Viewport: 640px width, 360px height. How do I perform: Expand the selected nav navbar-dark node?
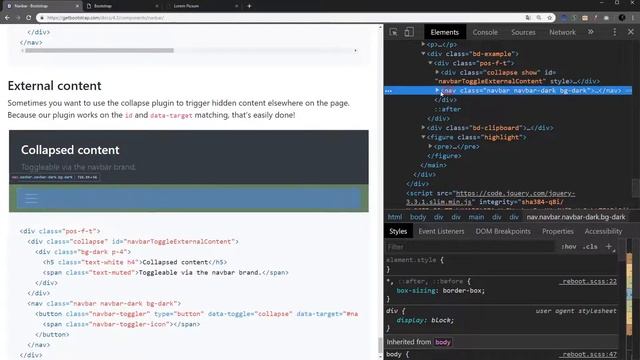pos(437,90)
